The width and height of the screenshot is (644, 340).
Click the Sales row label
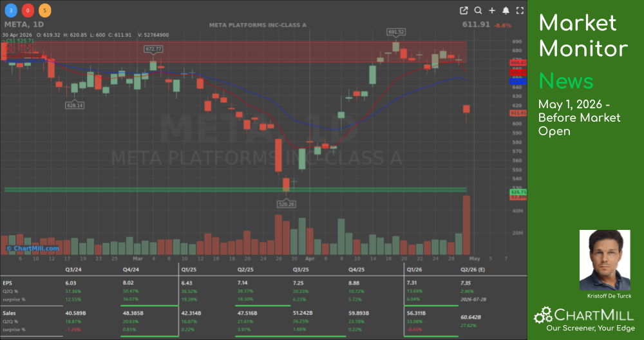point(10,313)
